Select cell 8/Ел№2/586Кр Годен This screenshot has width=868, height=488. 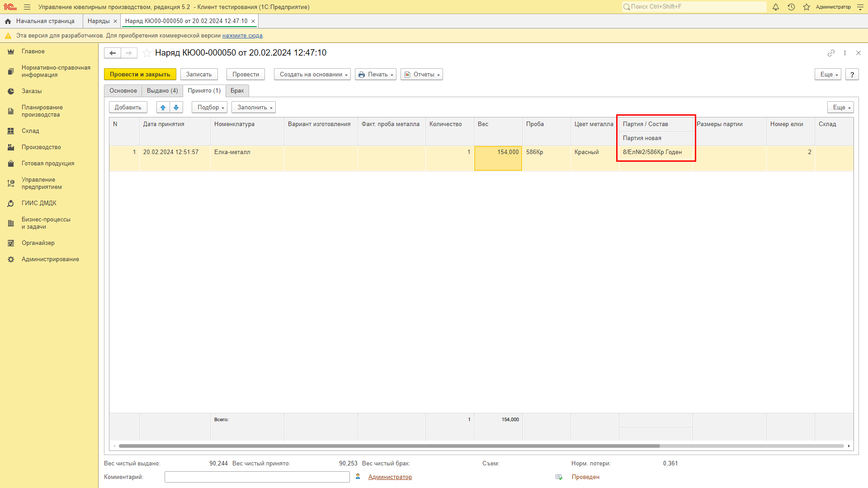pos(656,152)
